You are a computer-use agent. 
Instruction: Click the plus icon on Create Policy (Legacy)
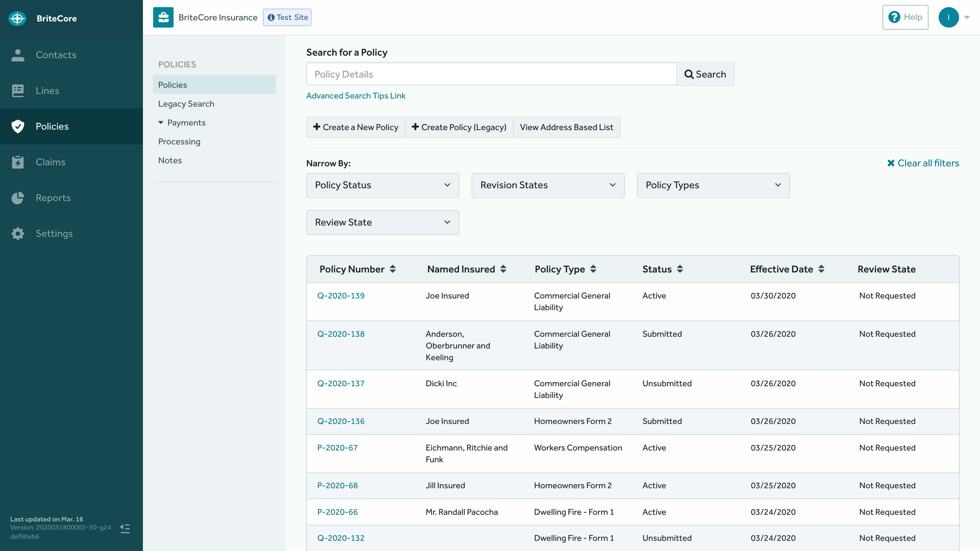415,127
